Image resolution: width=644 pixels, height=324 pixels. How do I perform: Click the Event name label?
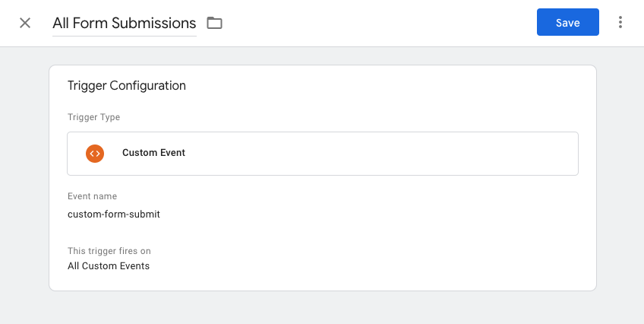pos(92,196)
